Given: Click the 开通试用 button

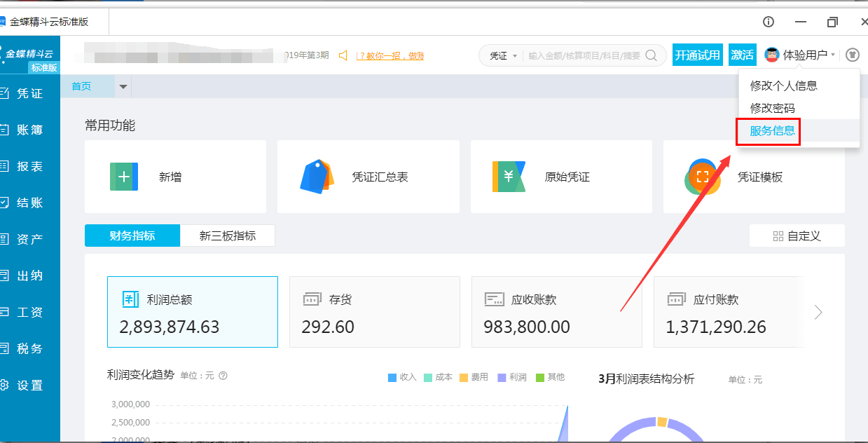Looking at the screenshot, I should 698,55.
